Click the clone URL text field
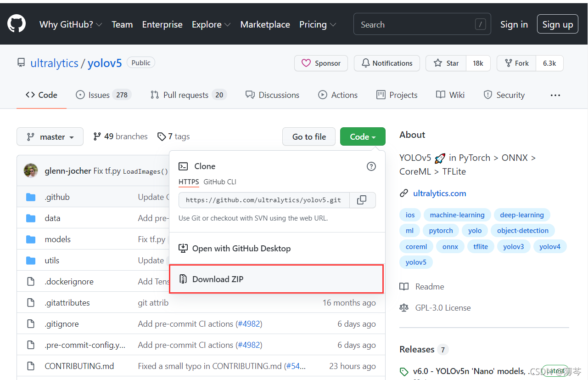 tap(264, 200)
